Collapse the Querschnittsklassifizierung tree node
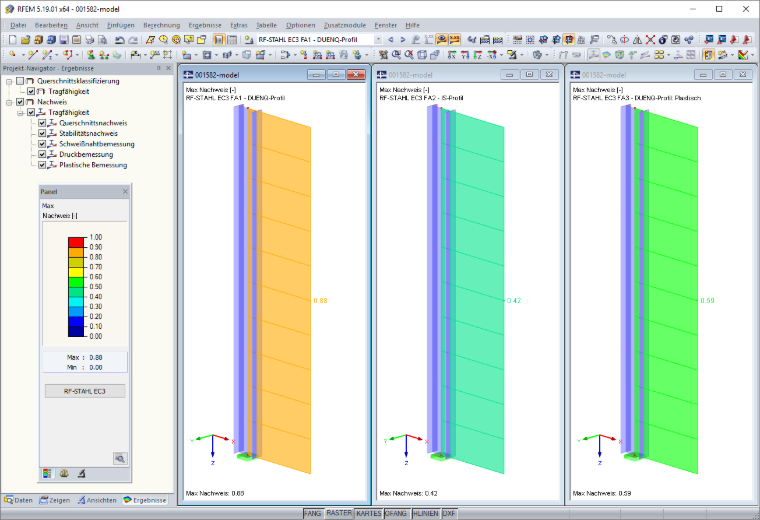Viewport: 760px width, 520px height. pyautogui.click(x=9, y=81)
